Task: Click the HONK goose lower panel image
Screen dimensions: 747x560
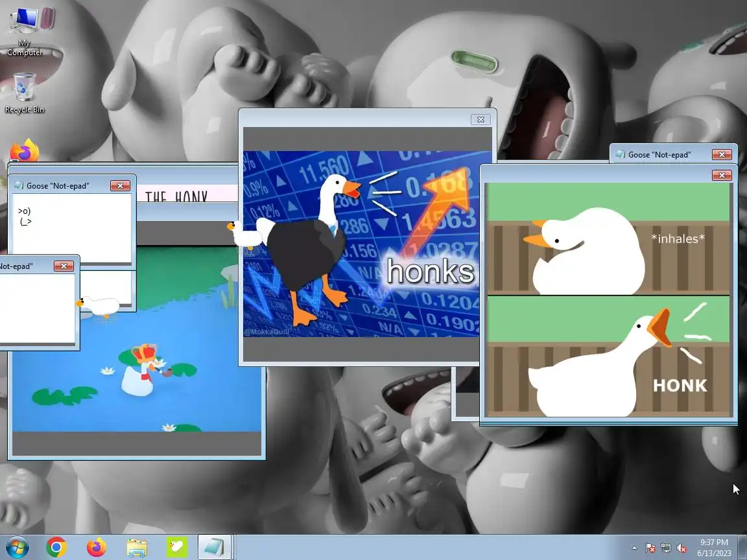Action: click(608, 356)
